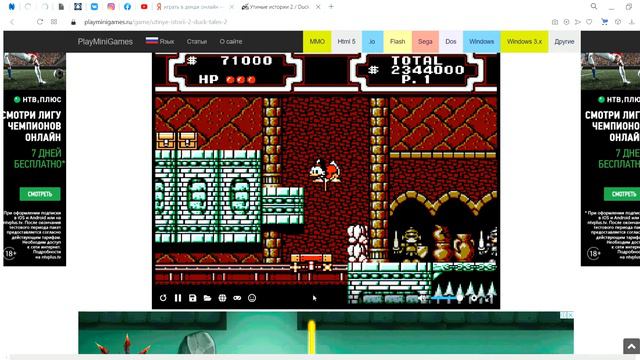This screenshot has width=640, height=360.
Task: Open the .io games category
Action: (x=372, y=42)
